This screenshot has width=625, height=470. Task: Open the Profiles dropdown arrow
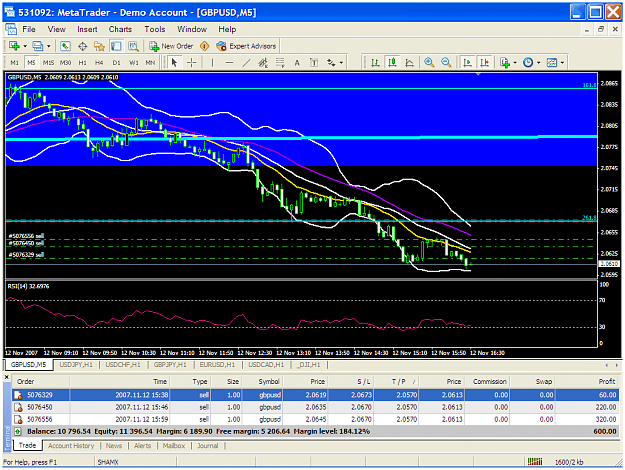pos(49,46)
